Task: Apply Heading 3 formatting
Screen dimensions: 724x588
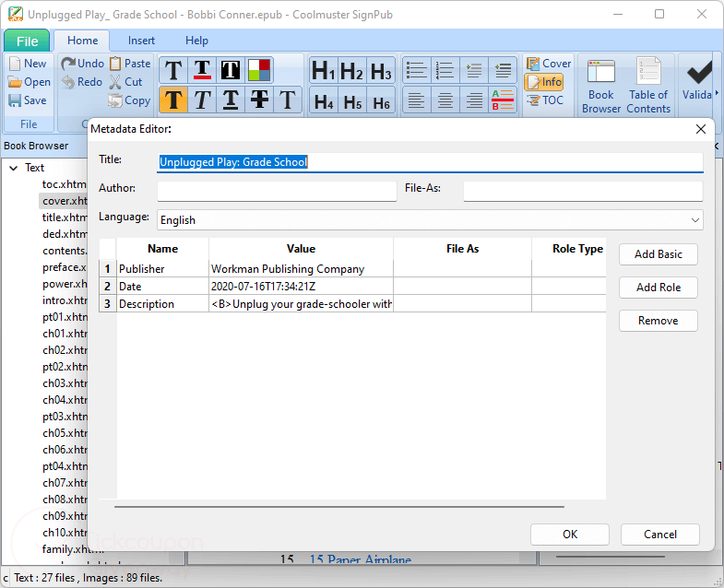Action: [382, 71]
